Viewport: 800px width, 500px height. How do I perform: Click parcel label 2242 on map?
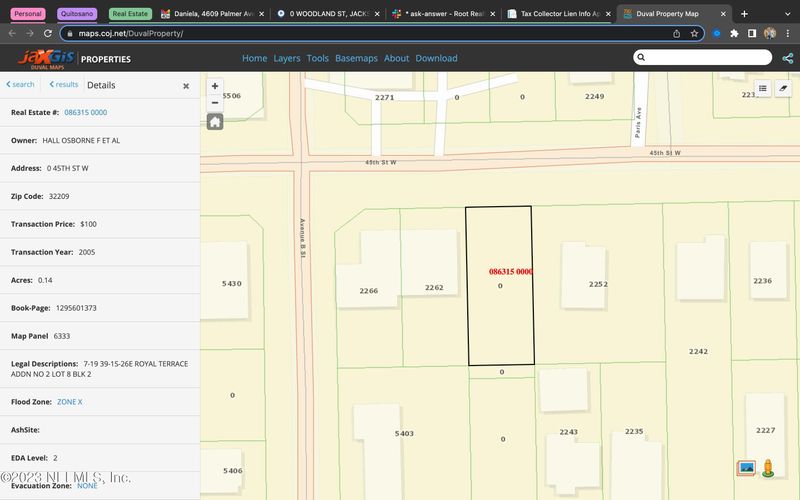[x=698, y=352]
